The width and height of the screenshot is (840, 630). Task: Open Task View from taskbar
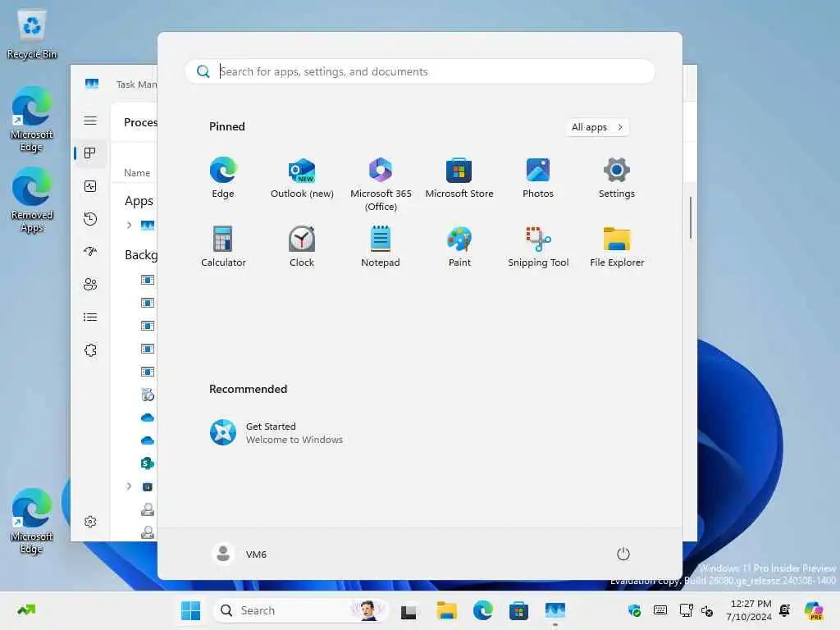[409, 610]
